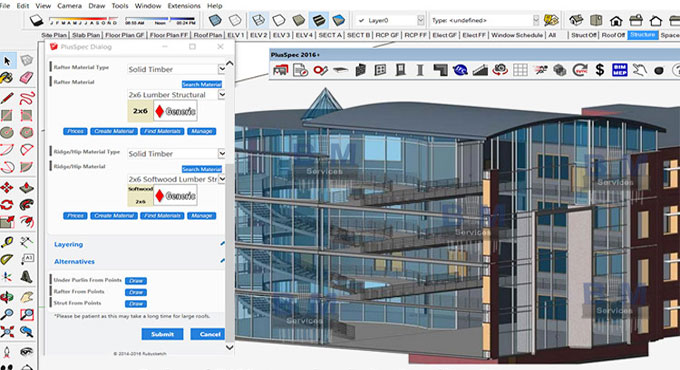Image resolution: width=680 pixels, height=370 pixels.
Task: Select the Freehand squiggle tool
Action: pyautogui.click(x=26, y=98)
